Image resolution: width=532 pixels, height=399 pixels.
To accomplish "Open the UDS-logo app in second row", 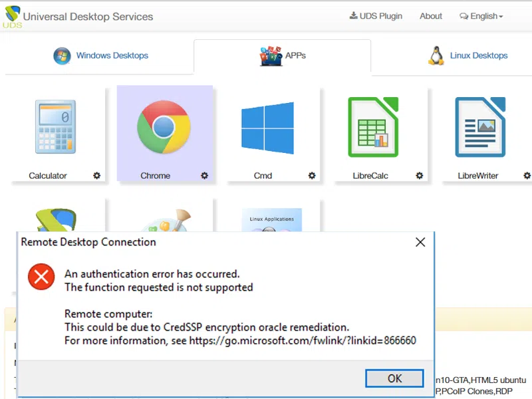I will pos(57,220).
